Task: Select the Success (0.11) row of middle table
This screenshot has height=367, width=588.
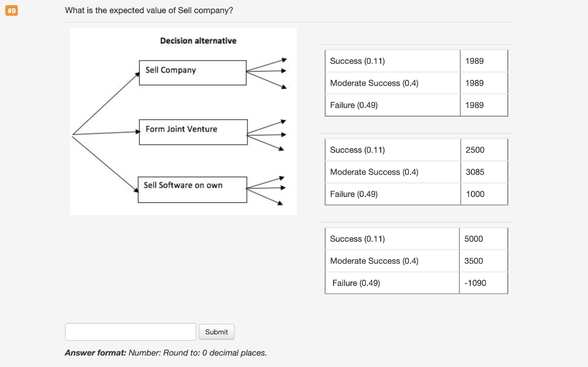Action: coord(392,149)
